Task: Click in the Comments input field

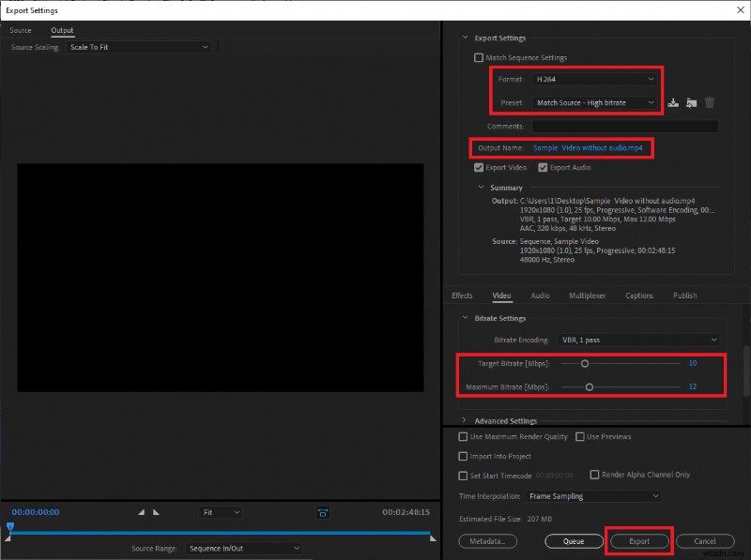Action: pyautogui.click(x=625, y=127)
